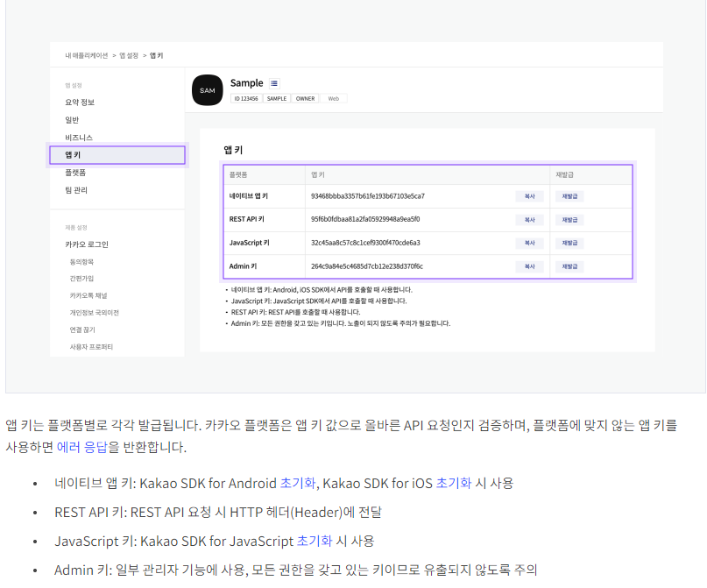This screenshot has height=588, width=707.
Task: Click the 앱 키 section heading
Action: (x=233, y=150)
